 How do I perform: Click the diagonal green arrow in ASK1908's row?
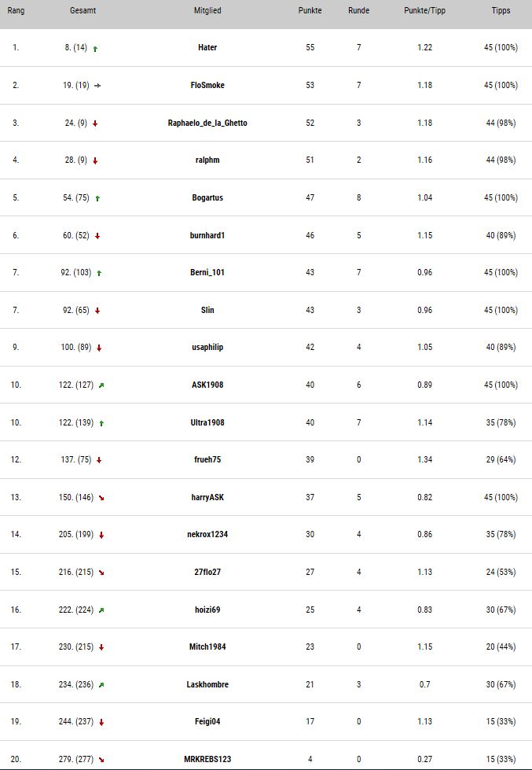pyautogui.click(x=101, y=385)
